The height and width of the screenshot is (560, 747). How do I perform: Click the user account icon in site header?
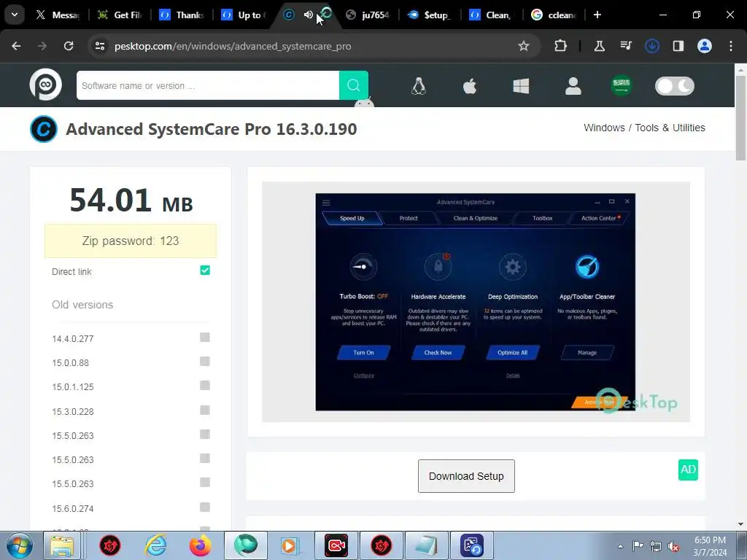click(x=573, y=86)
